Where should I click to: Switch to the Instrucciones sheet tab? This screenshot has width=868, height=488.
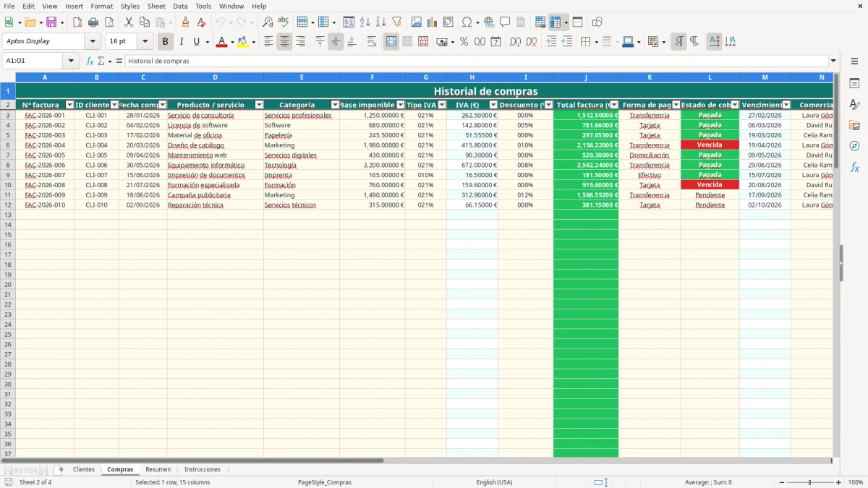pyautogui.click(x=203, y=470)
